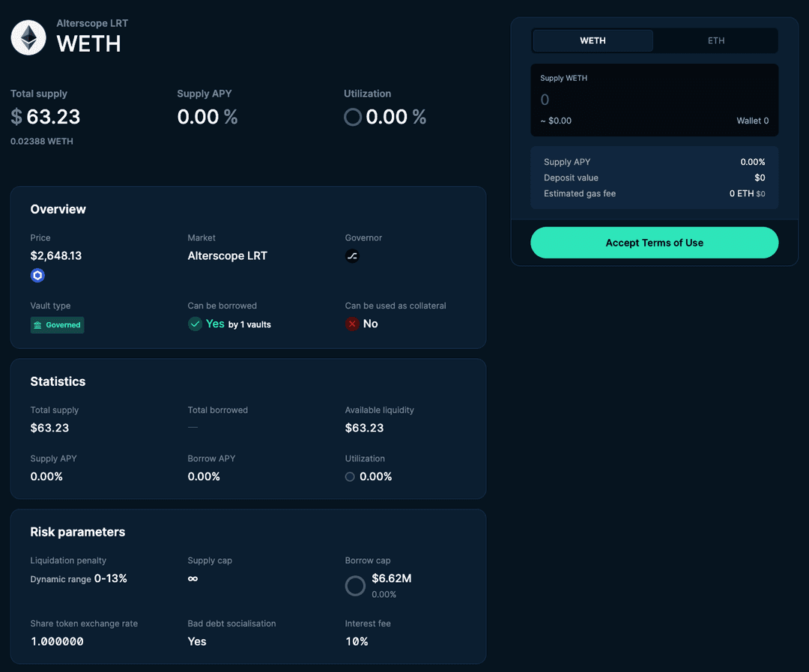Click the Alterscope LRT header label
Screen dimensions: 809x672
coord(92,23)
